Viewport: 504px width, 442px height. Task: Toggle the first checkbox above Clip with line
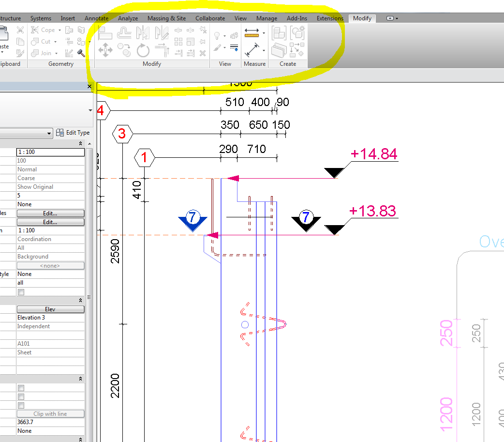coord(21,388)
